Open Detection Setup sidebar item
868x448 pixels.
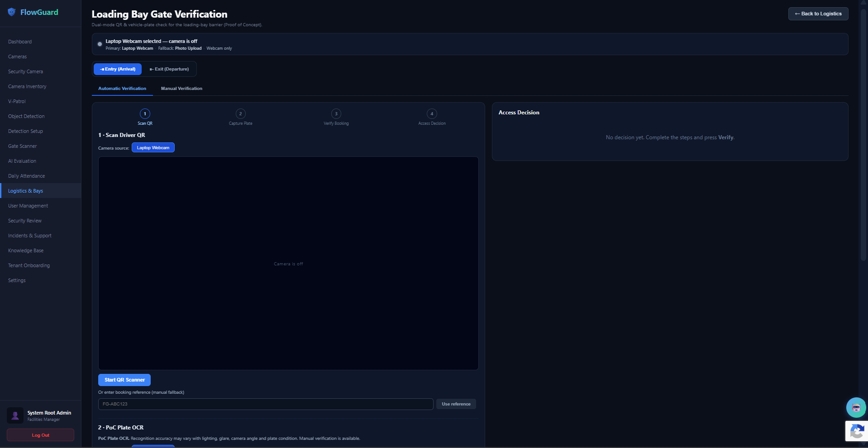tap(41, 131)
